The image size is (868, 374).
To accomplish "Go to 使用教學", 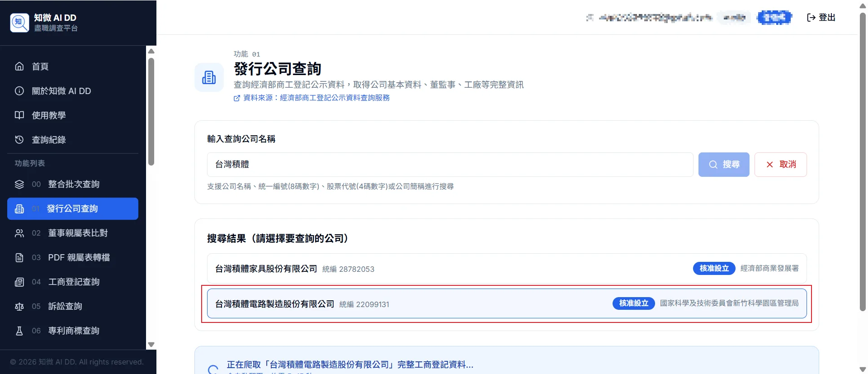I will click(x=73, y=115).
